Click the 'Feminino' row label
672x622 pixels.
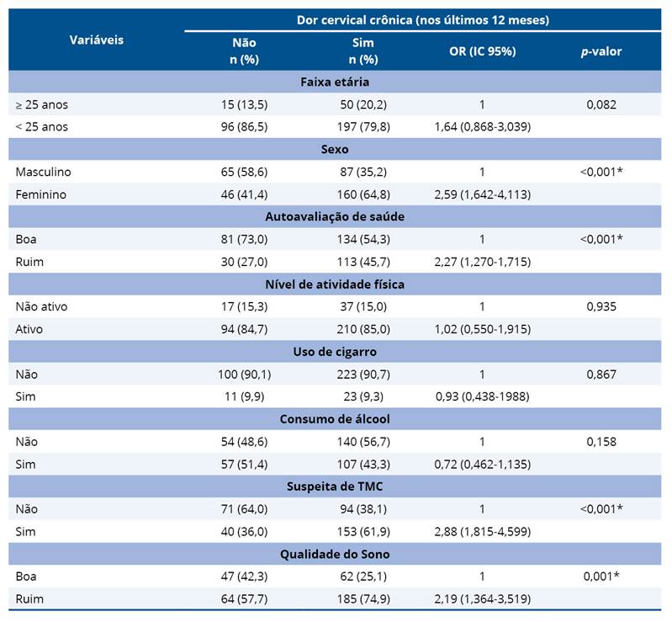pos(40,194)
